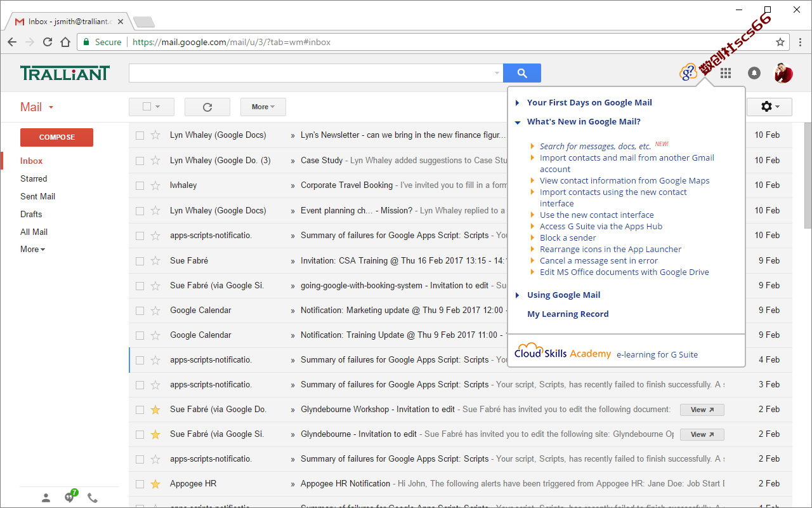The width and height of the screenshot is (812, 508).
Task: Unstar the Glyndebourne Workshop email
Action: click(x=155, y=410)
